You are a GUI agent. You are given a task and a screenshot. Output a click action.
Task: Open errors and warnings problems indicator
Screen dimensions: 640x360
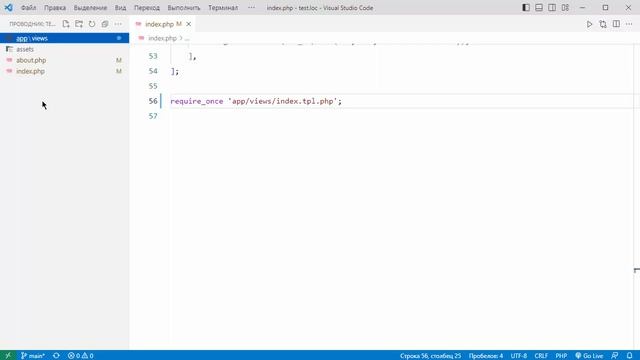coord(81,356)
